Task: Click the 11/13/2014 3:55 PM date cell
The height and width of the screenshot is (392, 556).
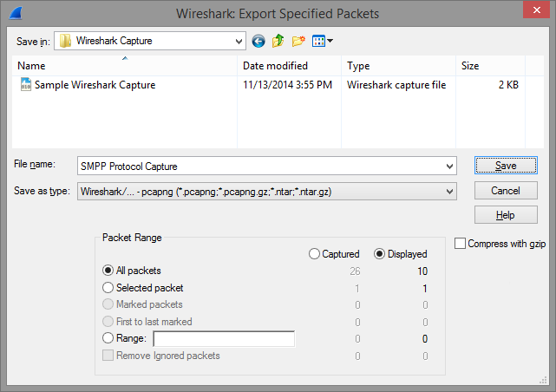Action: (x=288, y=85)
